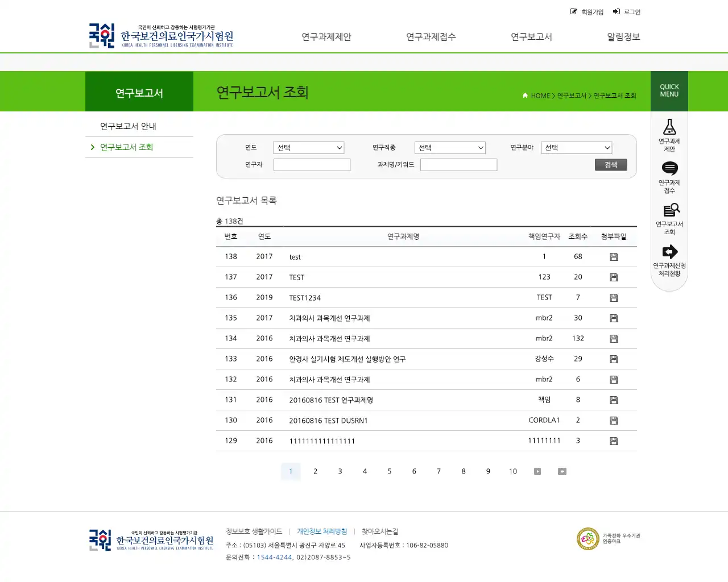Download the attachment for report 138
Viewport: 728px width, 582px height.
point(614,257)
